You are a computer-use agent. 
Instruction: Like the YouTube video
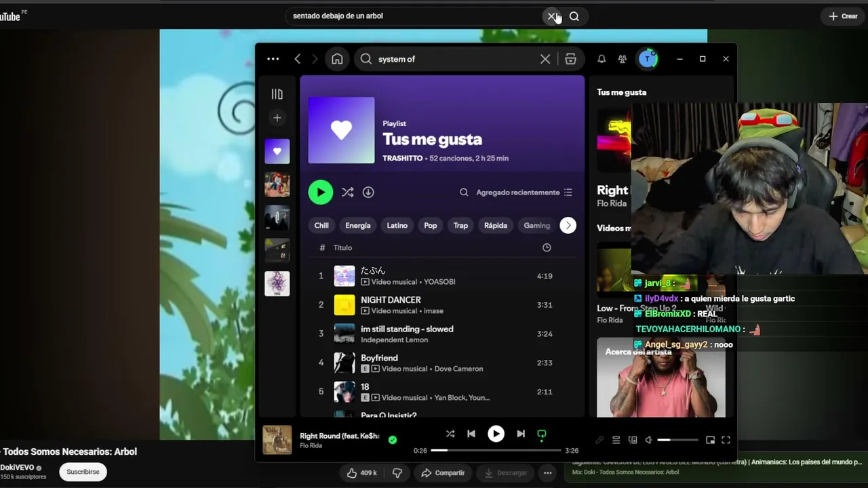point(362,472)
